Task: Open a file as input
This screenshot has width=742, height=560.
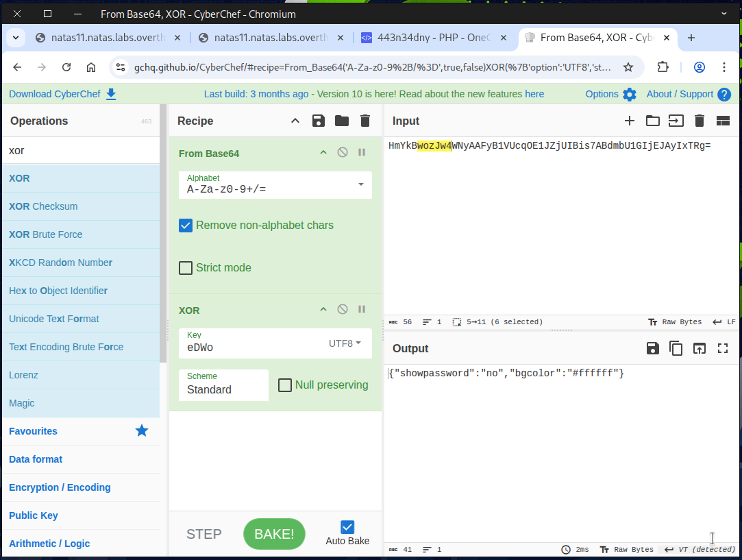Action: point(652,121)
